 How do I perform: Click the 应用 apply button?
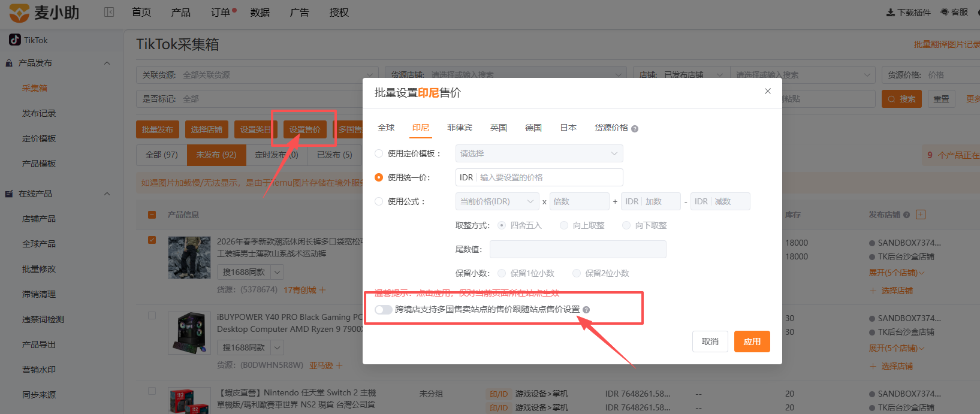(752, 342)
